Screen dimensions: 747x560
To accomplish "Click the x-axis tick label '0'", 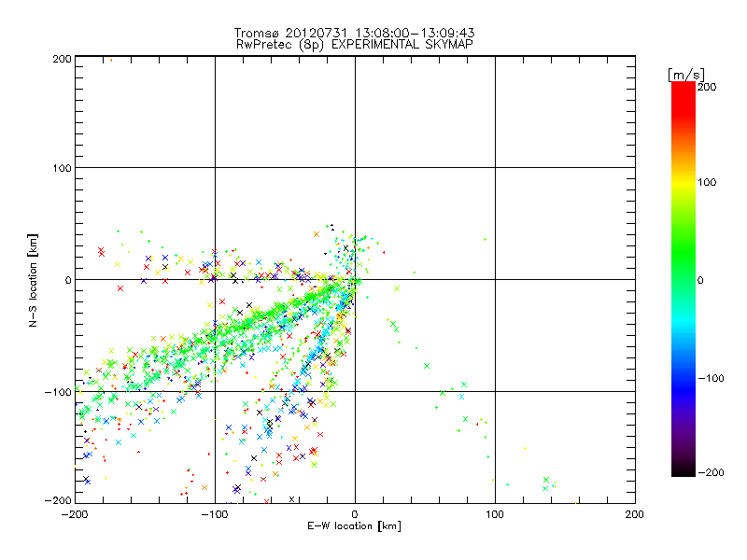I will 355,514.
